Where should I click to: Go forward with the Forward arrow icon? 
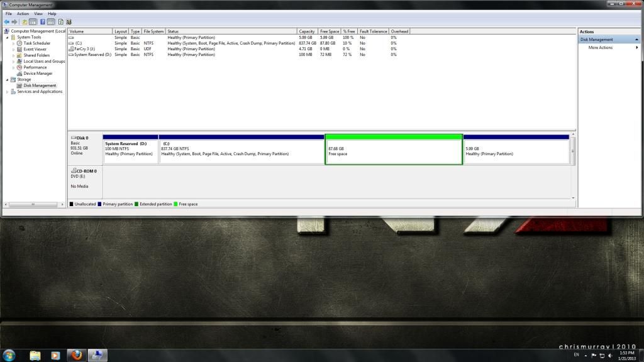[14, 22]
